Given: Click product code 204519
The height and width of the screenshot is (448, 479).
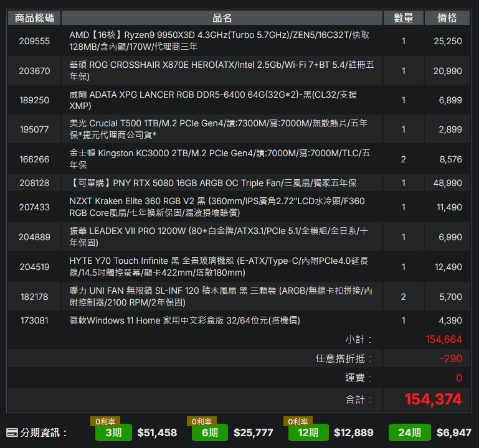Looking at the screenshot, I should pyautogui.click(x=34, y=267).
